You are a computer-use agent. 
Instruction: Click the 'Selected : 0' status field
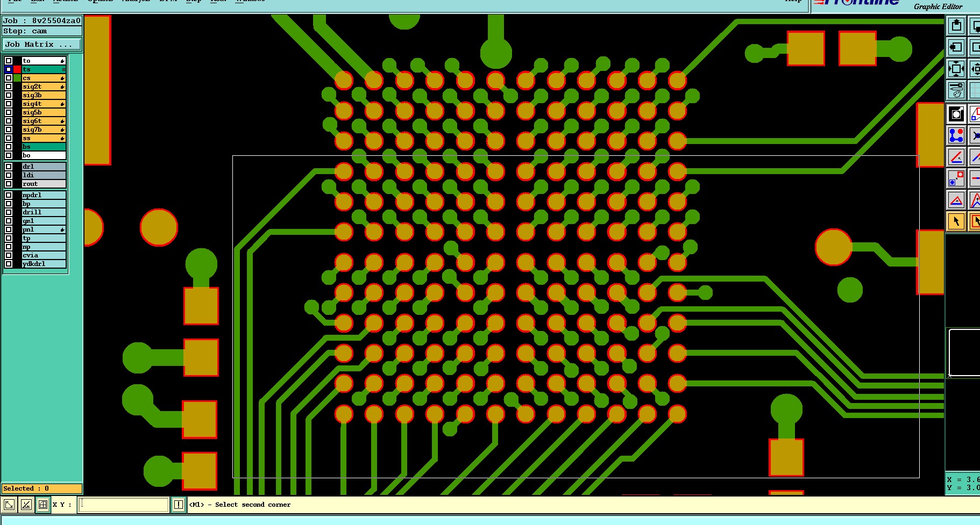click(42, 488)
